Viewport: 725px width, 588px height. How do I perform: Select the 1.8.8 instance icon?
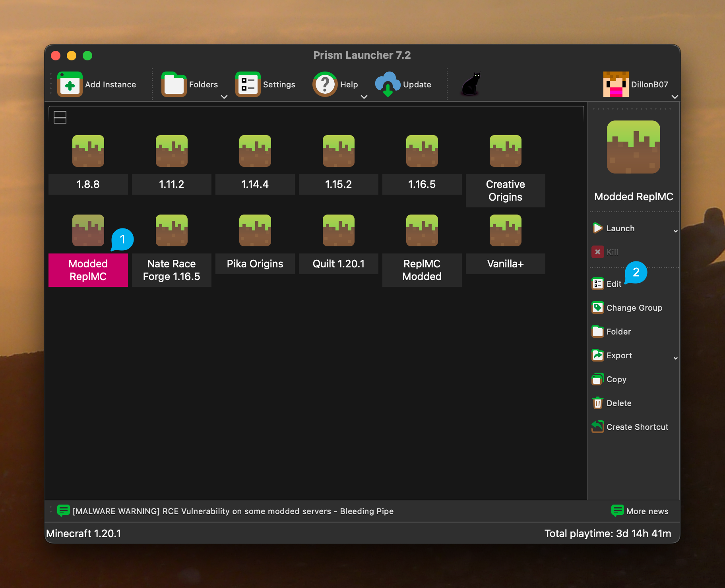click(88, 151)
